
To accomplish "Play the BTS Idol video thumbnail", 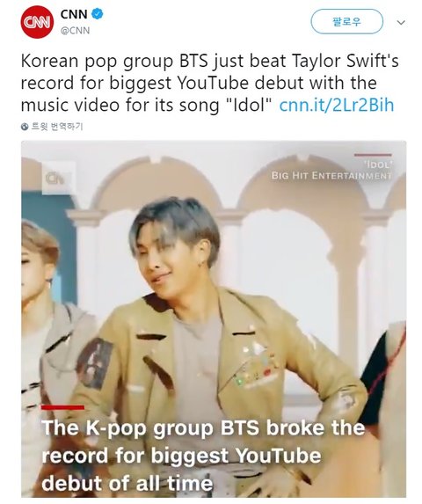I will (214, 319).
